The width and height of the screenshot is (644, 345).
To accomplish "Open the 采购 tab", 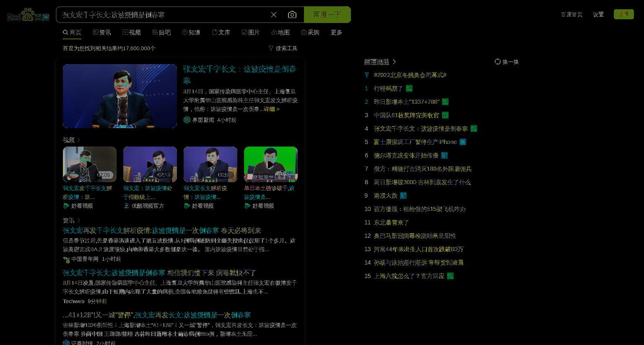I will pyautogui.click(x=310, y=32).
